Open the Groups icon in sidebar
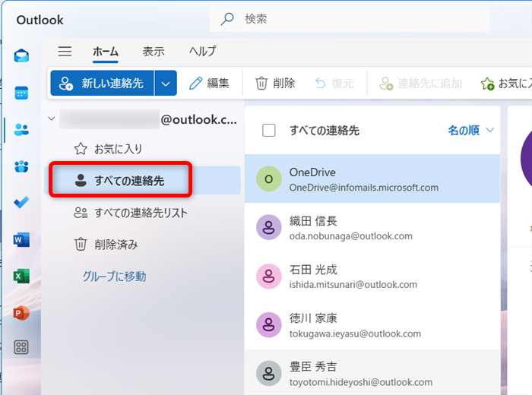Viewport: 532px width, 395px height. point(21,166)
